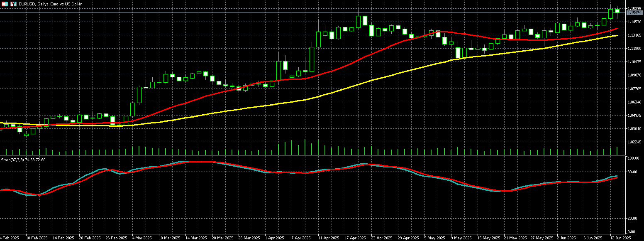Click price scale value 1.11800

point(634,48)
